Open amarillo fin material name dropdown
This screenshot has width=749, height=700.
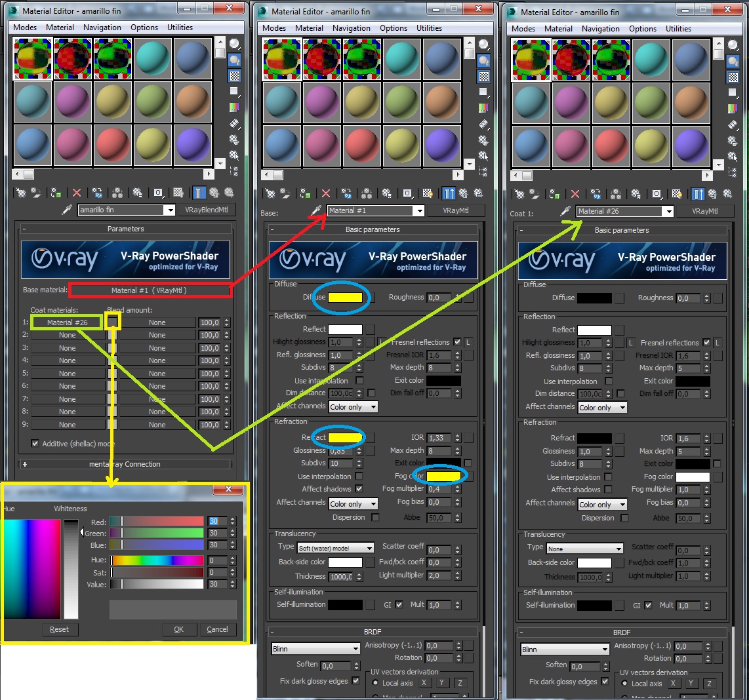click(x=170, y=210)
